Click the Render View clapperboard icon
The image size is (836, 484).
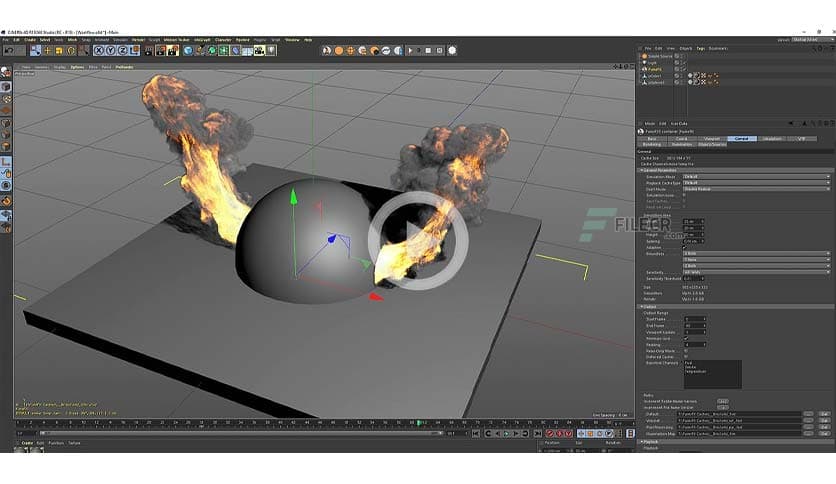point(149,51)
